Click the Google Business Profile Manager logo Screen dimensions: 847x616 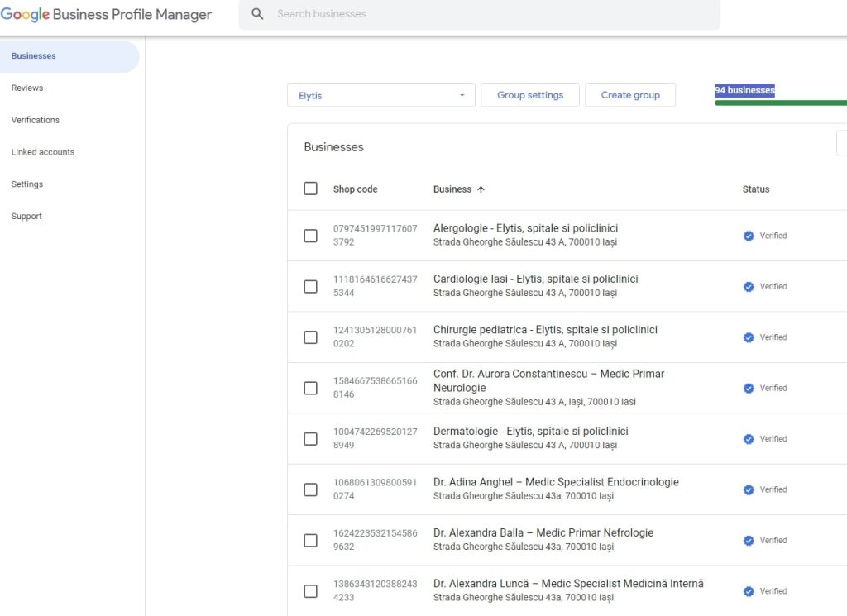click(x=106, y=15)
